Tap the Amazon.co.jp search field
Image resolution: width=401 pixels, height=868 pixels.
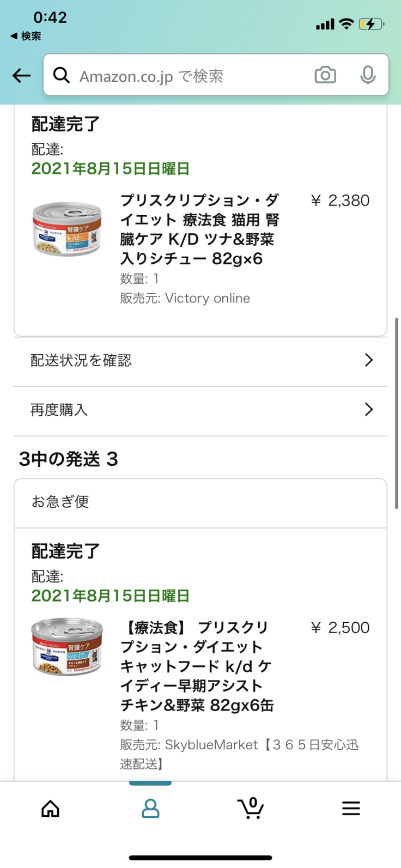(x=185, y=76)
